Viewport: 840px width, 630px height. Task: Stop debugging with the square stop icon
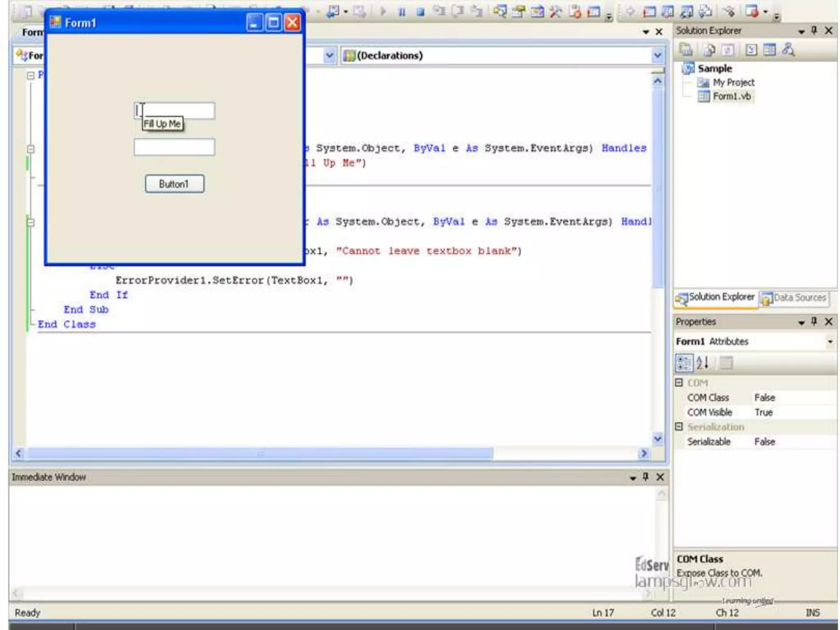point(420,11)
